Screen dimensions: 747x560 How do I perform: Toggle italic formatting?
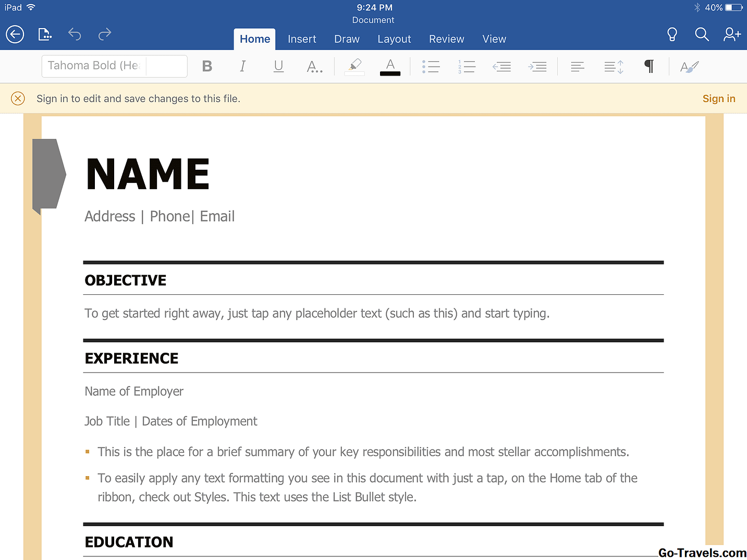pyautogui.click(x=242, y=66)
